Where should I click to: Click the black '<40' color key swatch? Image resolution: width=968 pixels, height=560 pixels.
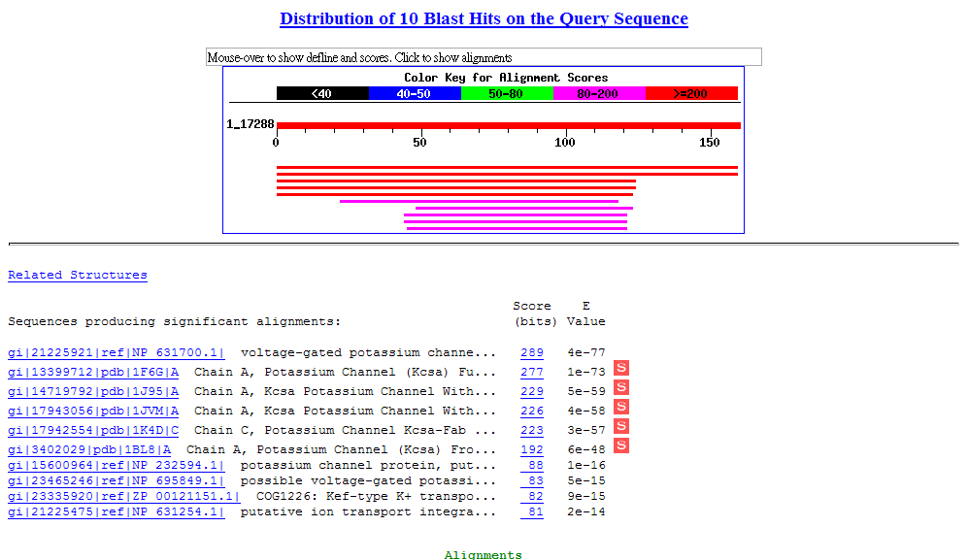(322, 93)
